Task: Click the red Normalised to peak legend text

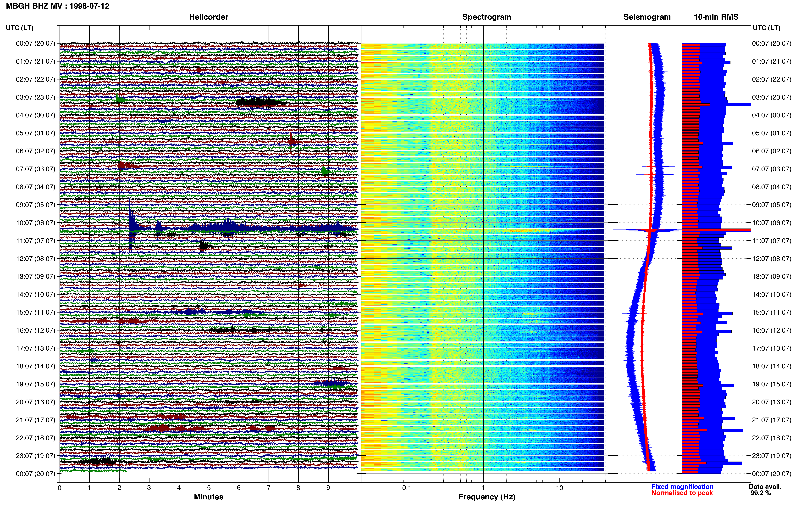Action: point(682,493)
